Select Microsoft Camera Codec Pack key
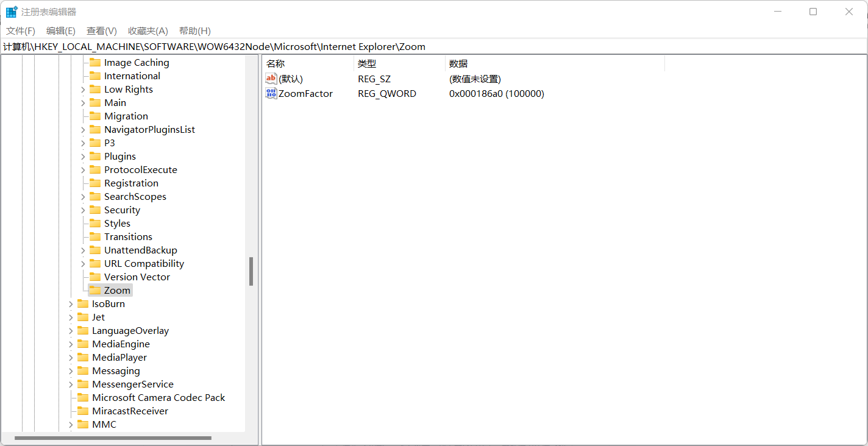868x446 pixels. click(158, 397)
